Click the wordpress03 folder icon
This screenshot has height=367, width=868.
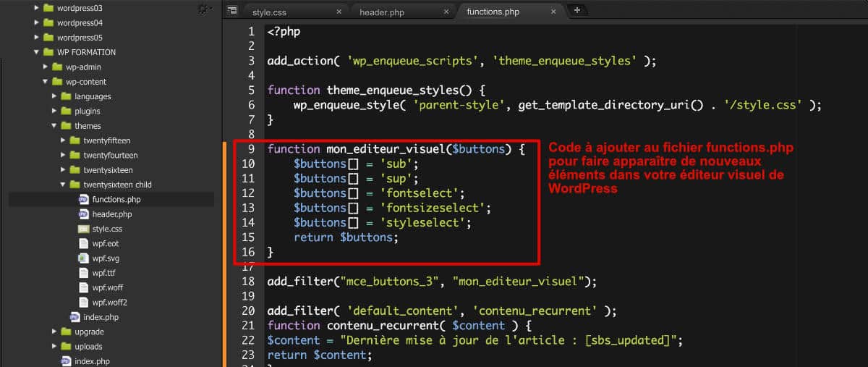[x=48, y=8]
